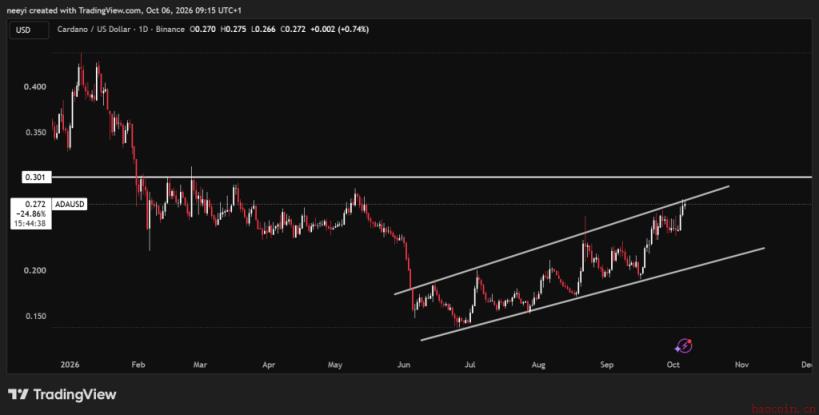The image size is (819, 415).
Task: Click the C0.272 close price value
Action: tap(293, 30)
